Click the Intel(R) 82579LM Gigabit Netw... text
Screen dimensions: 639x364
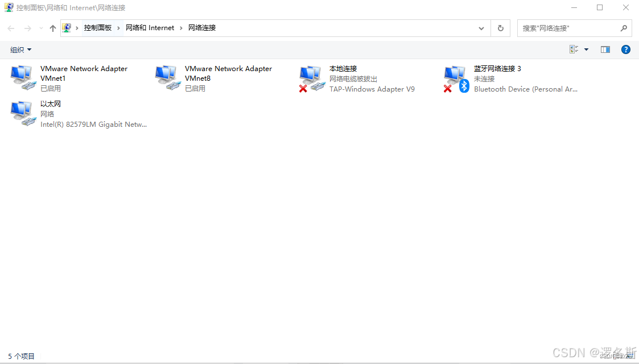[94, 125]
